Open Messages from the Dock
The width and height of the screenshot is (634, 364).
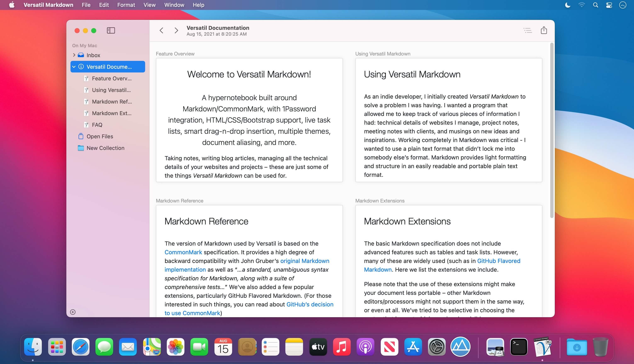tap(104, 347)
